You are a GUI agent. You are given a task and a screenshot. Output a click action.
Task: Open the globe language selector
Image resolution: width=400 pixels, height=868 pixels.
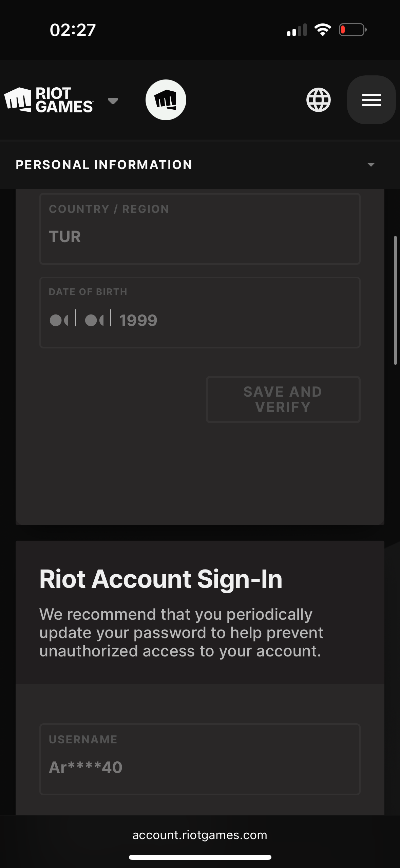pyautogui.click(x=318, y=100)
